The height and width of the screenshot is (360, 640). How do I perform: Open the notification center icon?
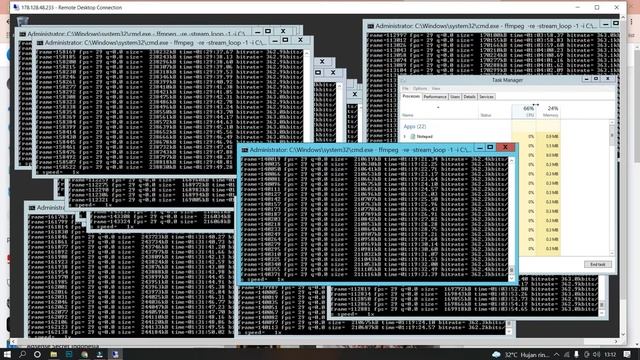[627, 354]
